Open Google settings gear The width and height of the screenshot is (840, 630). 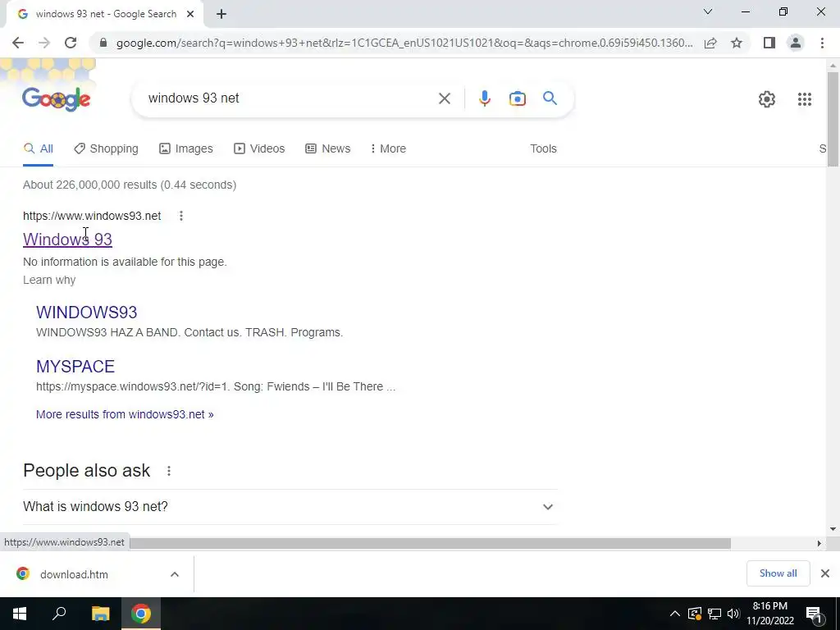click(x=767, y=99)
